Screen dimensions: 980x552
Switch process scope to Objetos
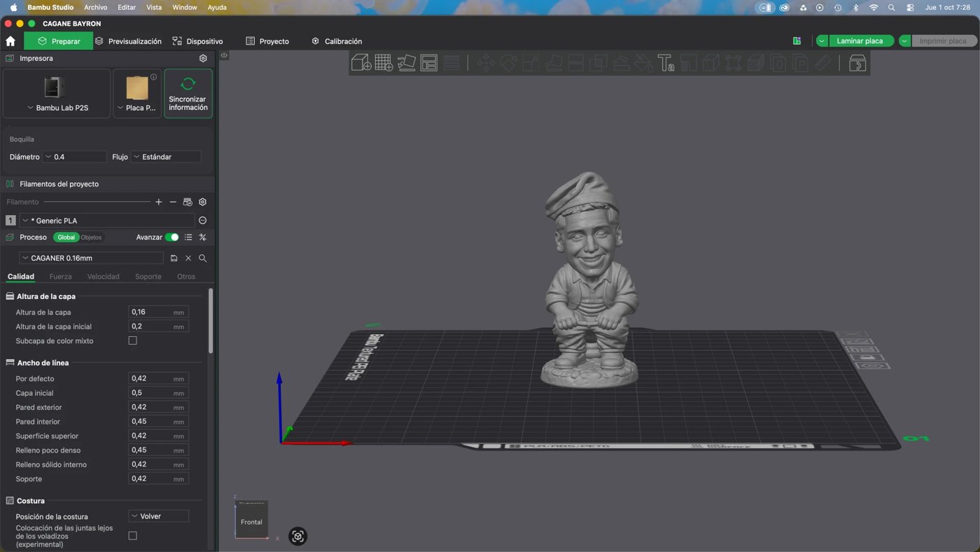(x=91, y=237)
